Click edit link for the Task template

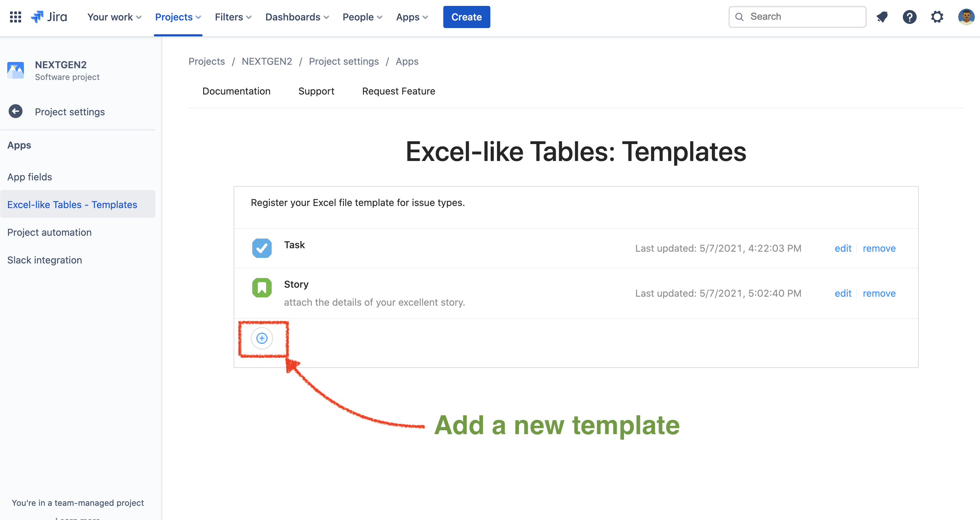[x=843, y=248]
